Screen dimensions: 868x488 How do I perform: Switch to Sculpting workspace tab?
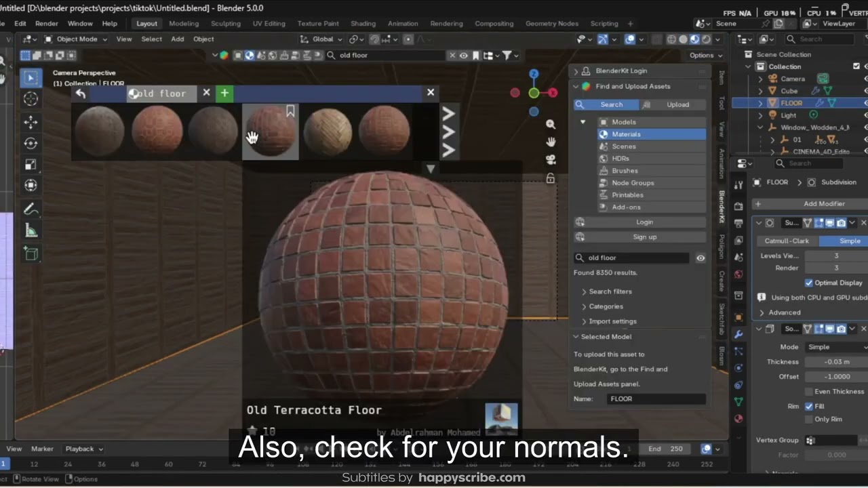point(226,24)
